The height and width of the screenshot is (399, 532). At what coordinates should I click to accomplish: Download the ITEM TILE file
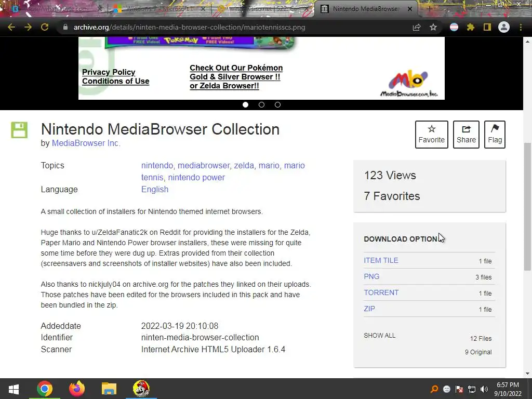pyautogui.click(x=381, y=261)
